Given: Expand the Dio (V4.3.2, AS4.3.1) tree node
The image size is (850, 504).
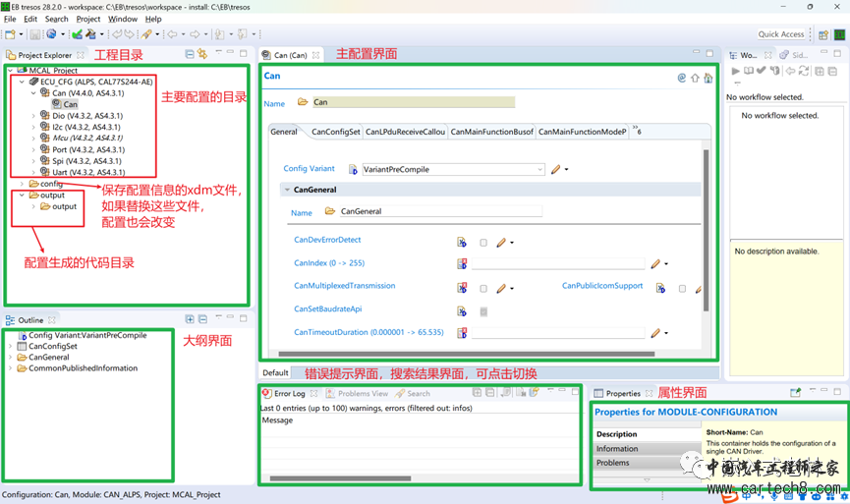Looking at the screenshot, I should pos(33,116).
